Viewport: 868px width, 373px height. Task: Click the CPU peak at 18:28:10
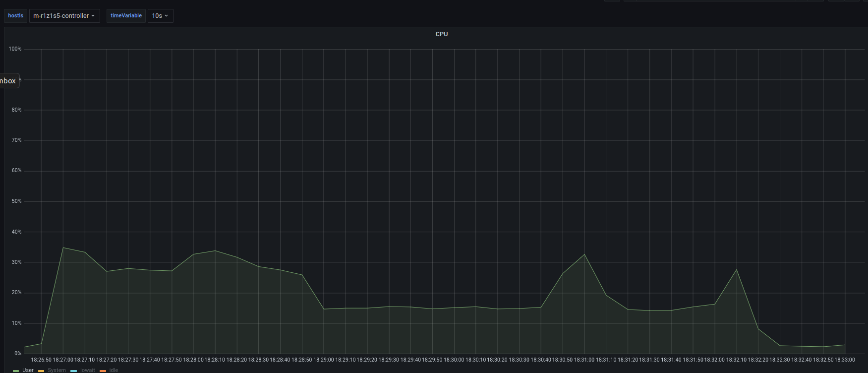click(x=215, y=250)
